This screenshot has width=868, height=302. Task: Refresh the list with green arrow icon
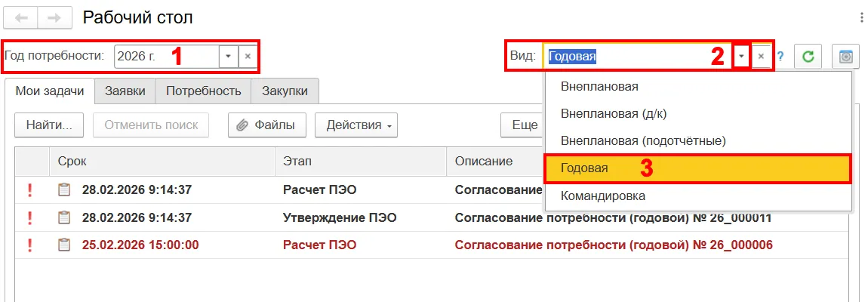(x=808, y=57)
